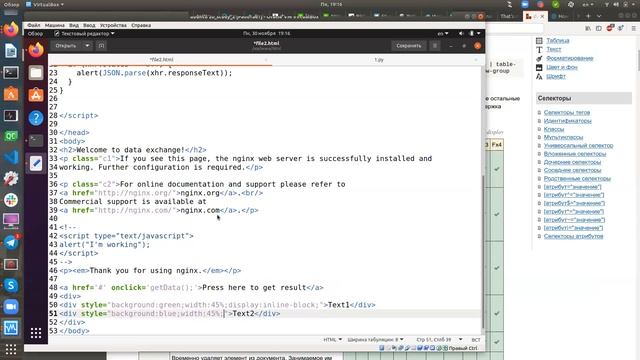Click the Текст link in the browser page
The width and height of the screenshot is (640, 360).
(x=553, y=49)
